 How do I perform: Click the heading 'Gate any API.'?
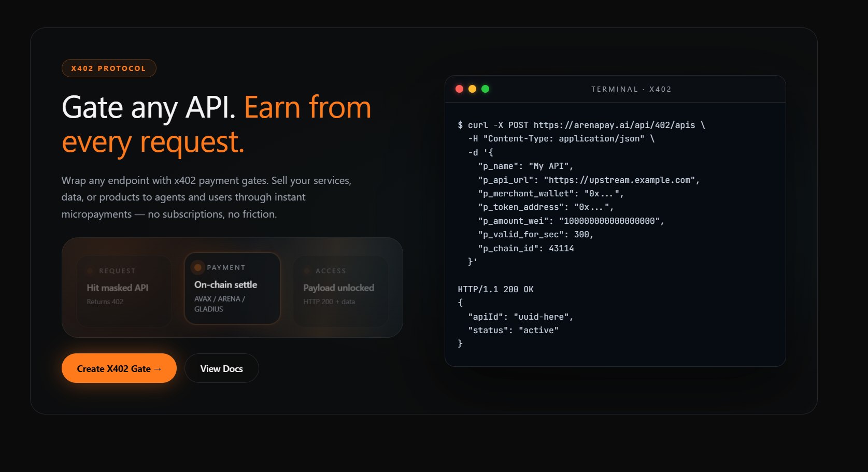[149, 107]
